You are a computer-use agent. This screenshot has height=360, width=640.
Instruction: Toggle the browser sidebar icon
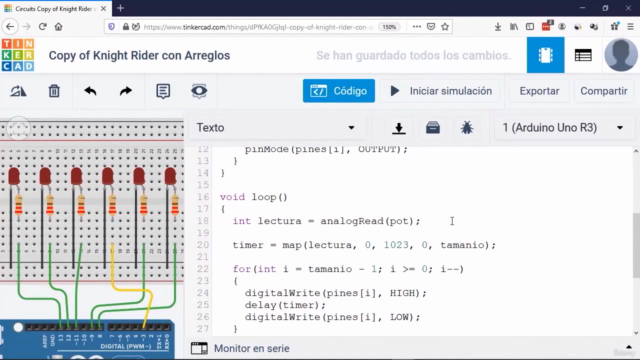pos(530,27)
